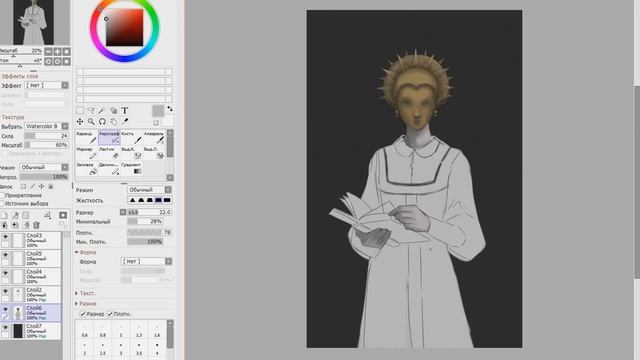This screenshot has height=360, width=640.
Task: Swap foreground and background colors arrow
Action: [169, 109]
